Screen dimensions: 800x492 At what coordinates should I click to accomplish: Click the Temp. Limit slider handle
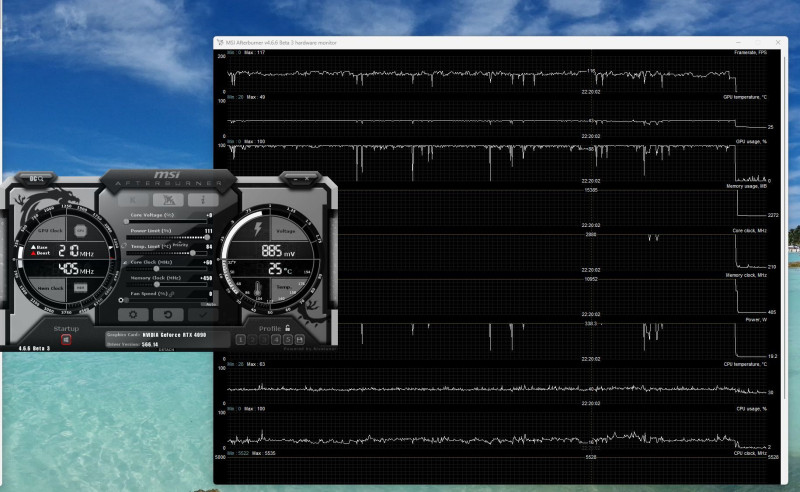(192, 253)
